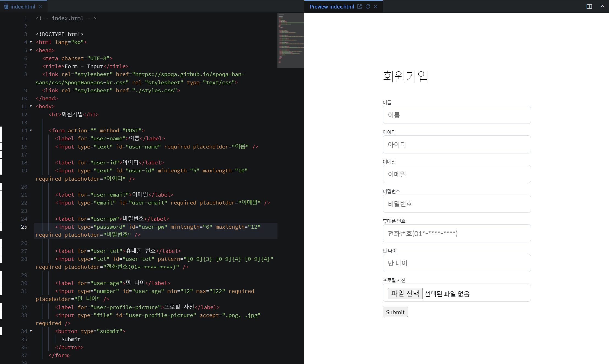Open preview in new window icon
Viewport: 609px width, 364px height.
(359, 7)
